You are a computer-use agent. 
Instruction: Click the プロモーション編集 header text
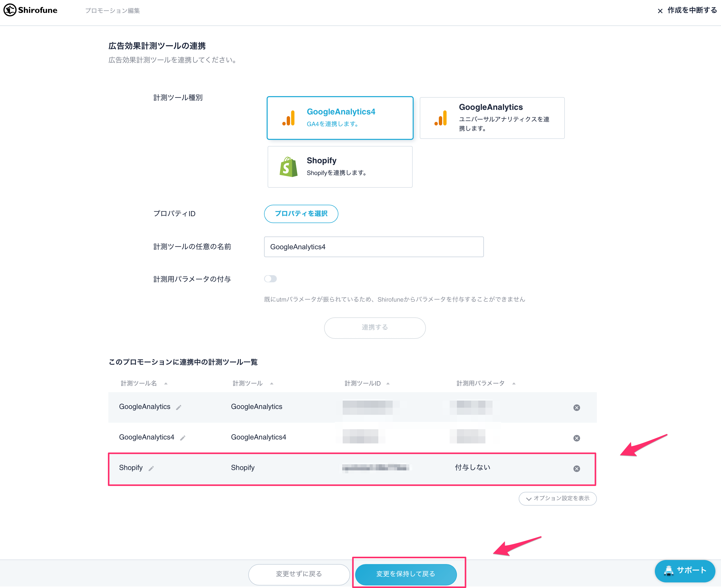coord(112,10)
